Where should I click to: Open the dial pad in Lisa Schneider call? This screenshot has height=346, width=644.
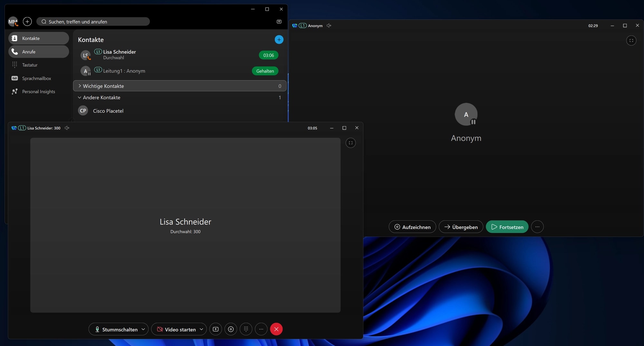[x=246, y=329]
